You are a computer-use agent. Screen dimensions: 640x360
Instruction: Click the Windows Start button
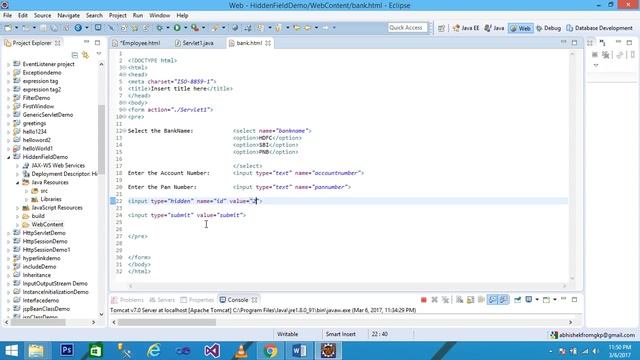coord(11,351)
